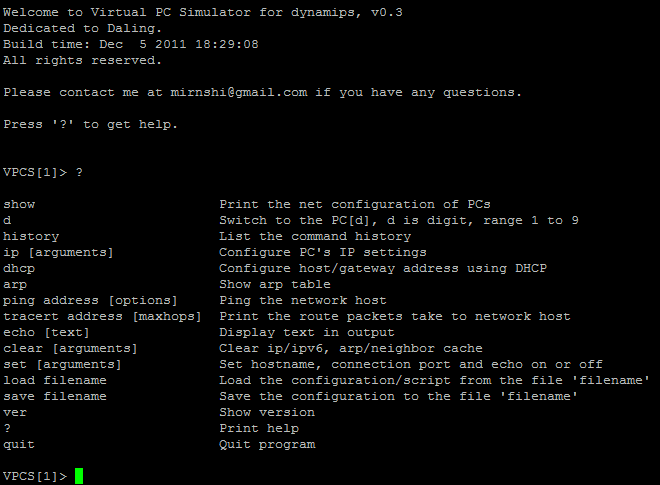Click the green cursor at the prompt

coord(79,476)
